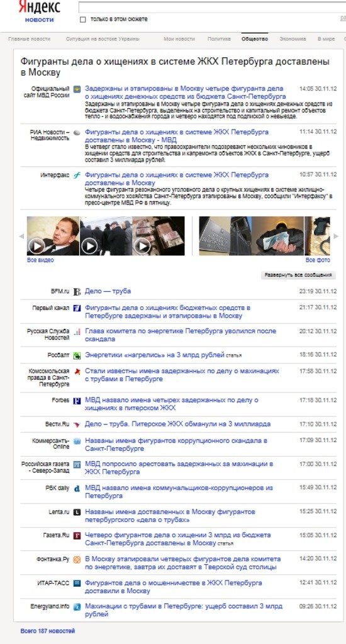
Task: Click the Газета.Ru source favicon
Action: tap(77, 536)
